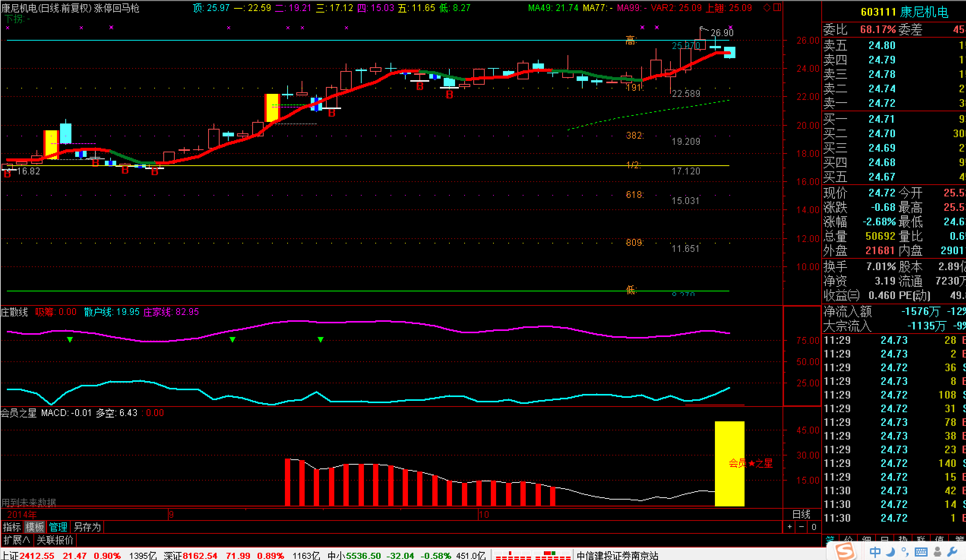Open the 指标 tab
966x560 pixels.
point(12,527)
